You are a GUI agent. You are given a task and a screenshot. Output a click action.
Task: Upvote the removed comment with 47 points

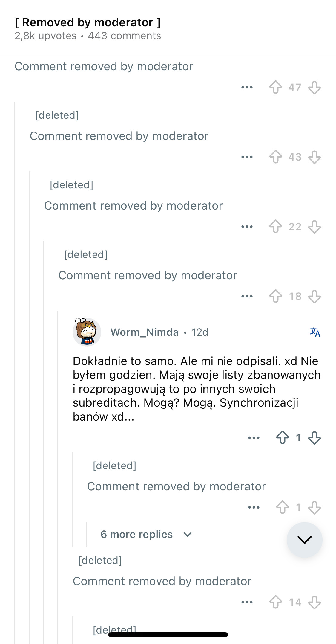pyautogui.click(x=275, y=87)
